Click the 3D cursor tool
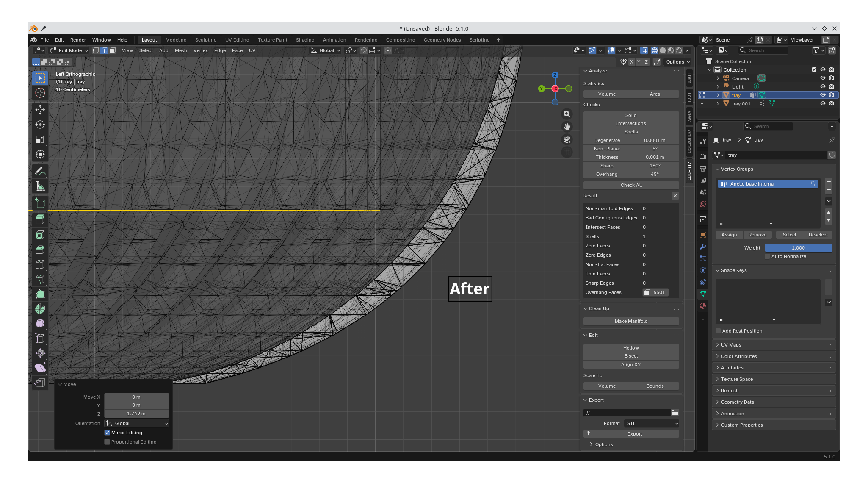This screenshot has width=868, height=494. [x=40, y=93]
